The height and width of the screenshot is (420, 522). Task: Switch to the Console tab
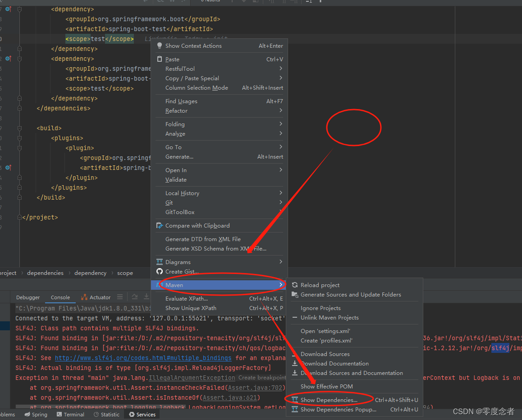click(60, 297)
